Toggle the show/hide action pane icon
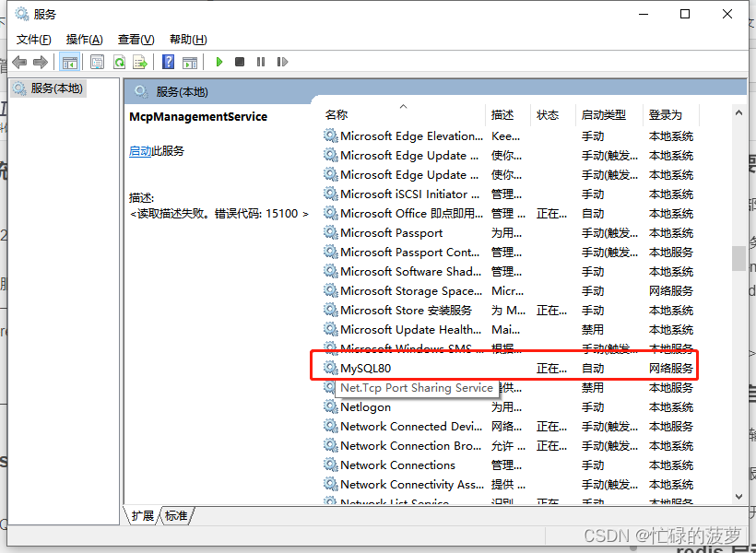Screen dimensions: 756x553 pos(190,62)
